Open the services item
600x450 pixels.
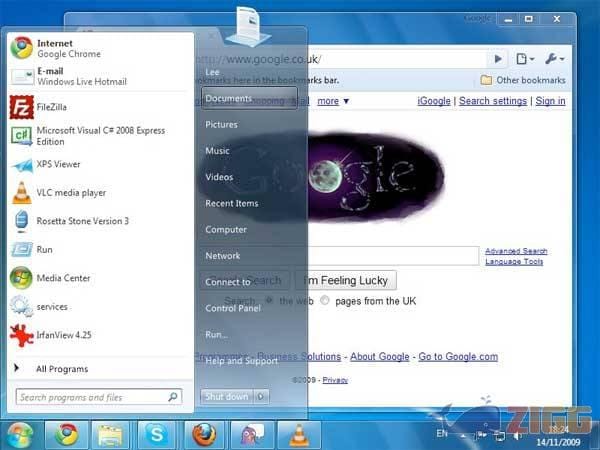tap(99, 307)
